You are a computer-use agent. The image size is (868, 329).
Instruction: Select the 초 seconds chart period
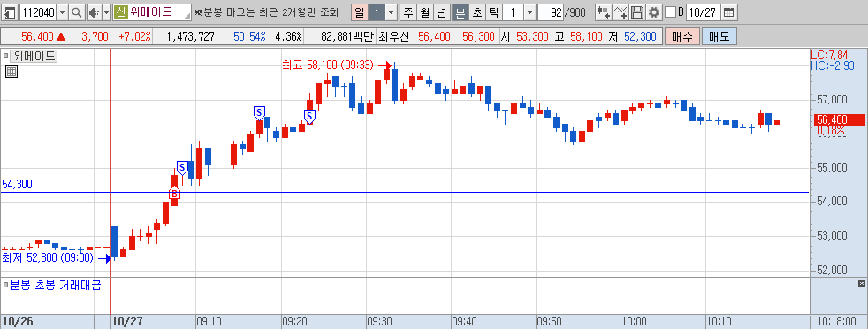(x=476, y=11)
